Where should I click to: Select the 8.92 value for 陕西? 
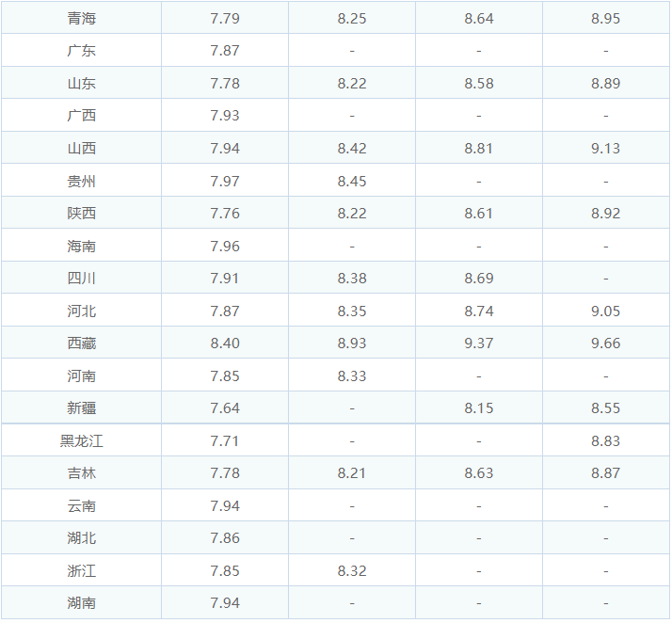[605, 214]
